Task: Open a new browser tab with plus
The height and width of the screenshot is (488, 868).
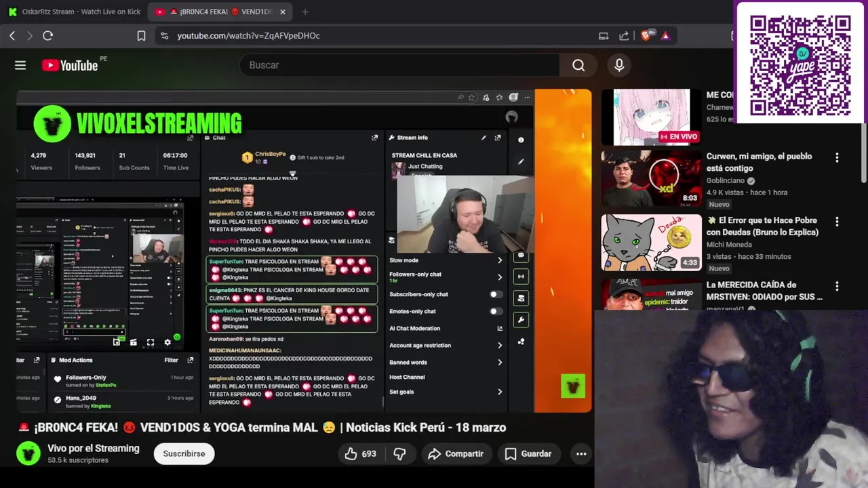Action: pos(305,12)
